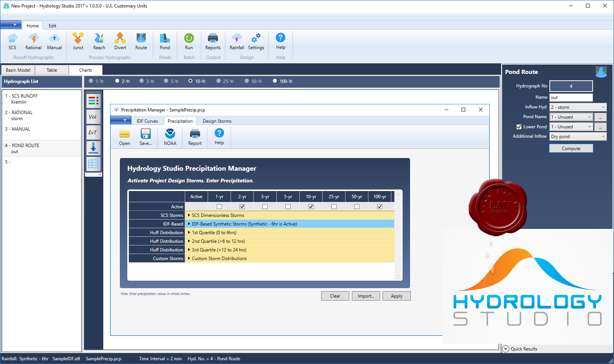Add an SCS runoff hydrograph
The height and width of the screenshot is (364, 614).
click(x=12, y=42)
